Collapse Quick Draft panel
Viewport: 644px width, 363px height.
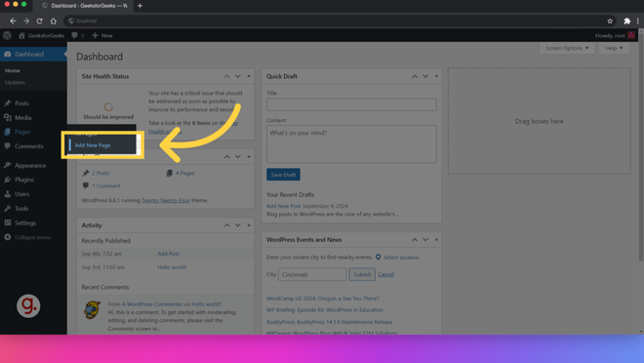click(436, 76)
